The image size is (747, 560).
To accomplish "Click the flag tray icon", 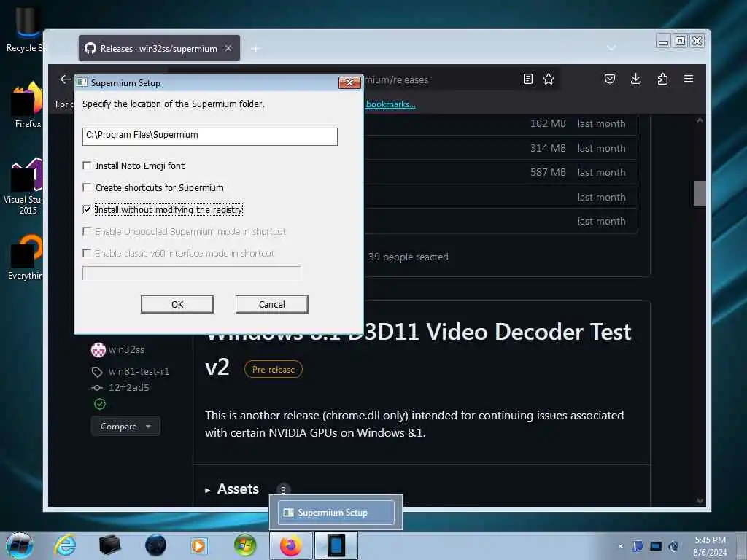I will [x=638, y=546].
